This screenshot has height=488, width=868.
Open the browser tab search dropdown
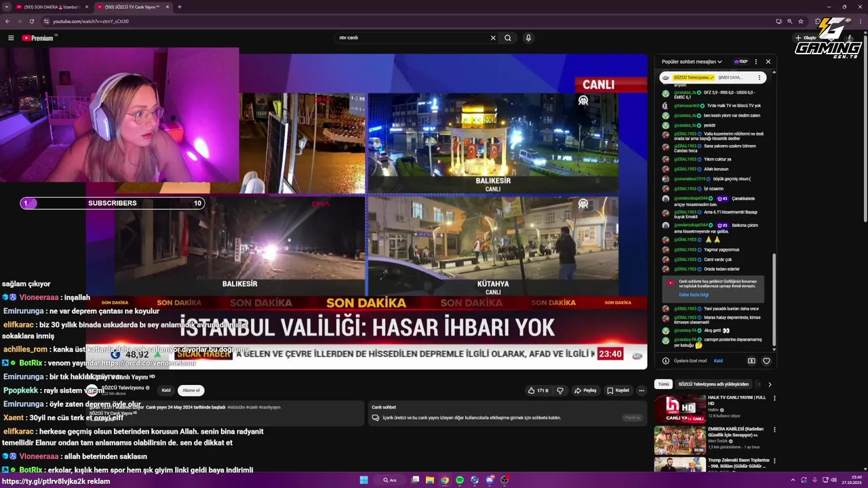[x=6, y=7]
